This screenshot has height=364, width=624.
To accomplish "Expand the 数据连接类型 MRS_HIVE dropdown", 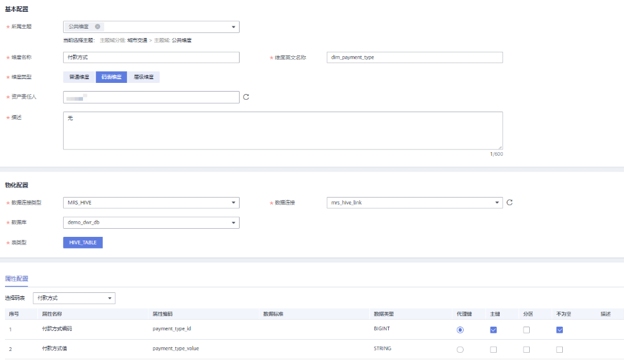I will coord(233,203).
